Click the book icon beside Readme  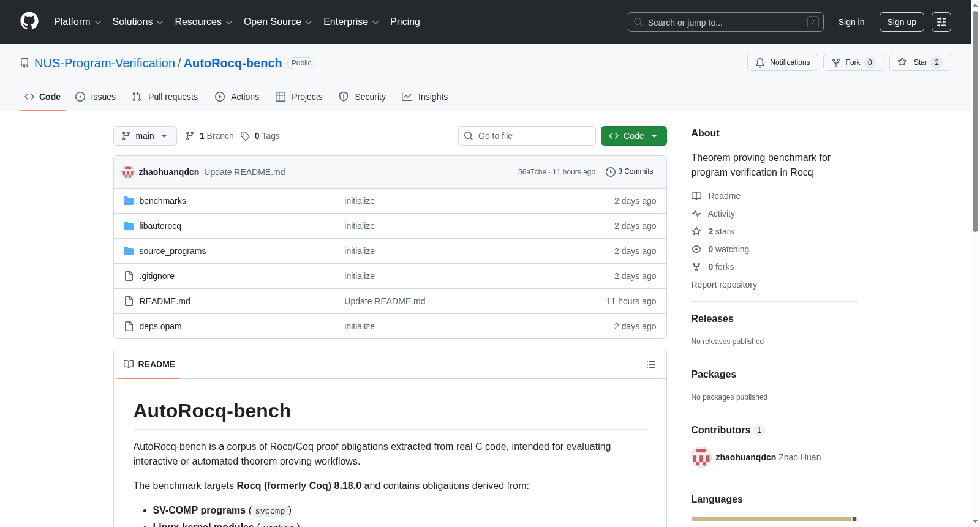[696, 196]
